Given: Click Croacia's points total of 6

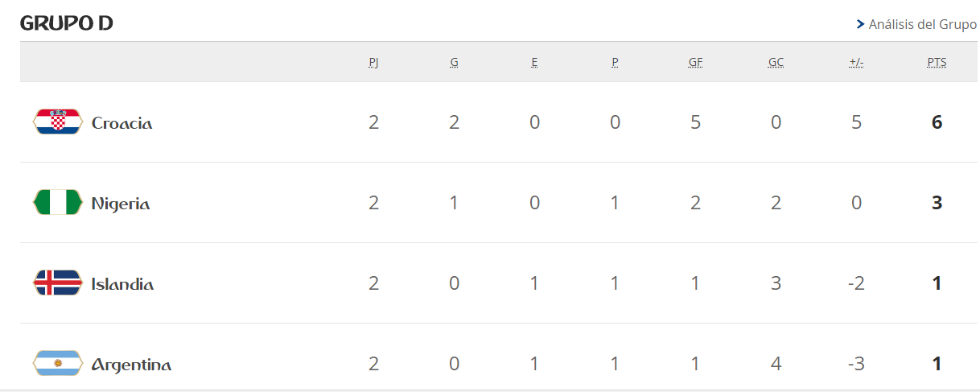Looking at the screenshot, I should (937, 122).
